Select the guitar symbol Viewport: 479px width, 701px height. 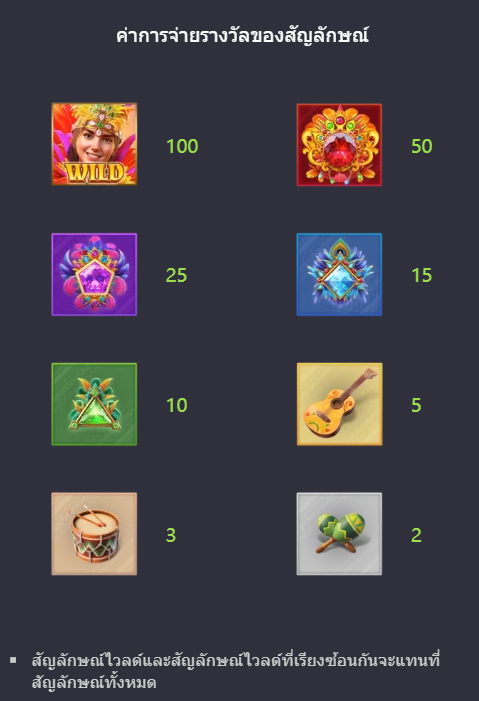[339, 404]
